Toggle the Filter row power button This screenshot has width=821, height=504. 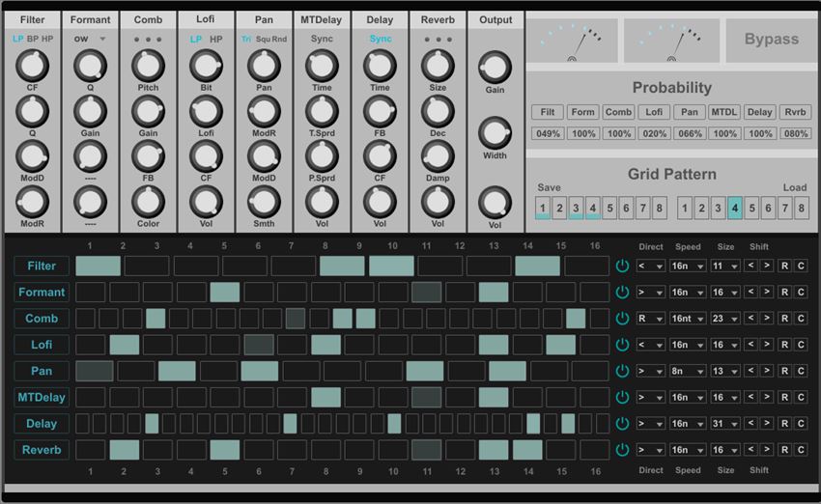622,266
